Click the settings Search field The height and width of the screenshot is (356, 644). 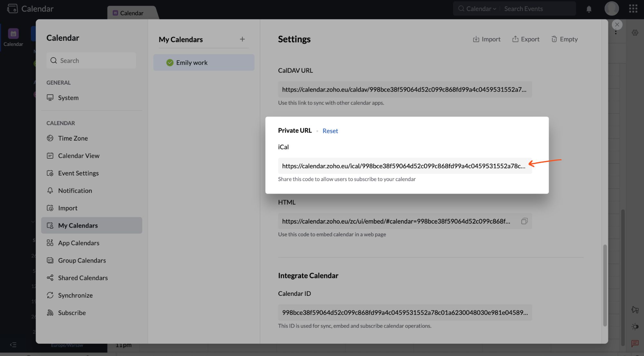click(91, 61)
